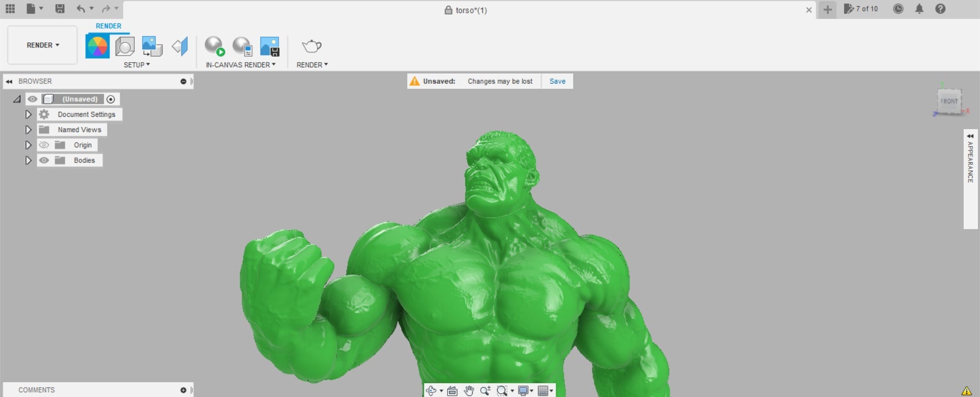980x397 pixels.
Task: Select the Zoom plus-minus tool
Action: click(485, 391)
